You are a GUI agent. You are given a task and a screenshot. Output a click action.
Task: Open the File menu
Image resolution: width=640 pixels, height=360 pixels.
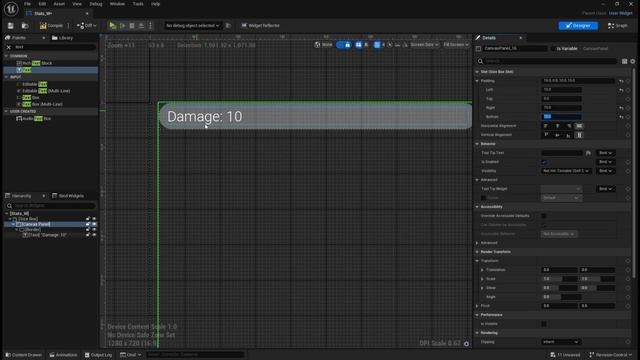[x=27, y=4]
